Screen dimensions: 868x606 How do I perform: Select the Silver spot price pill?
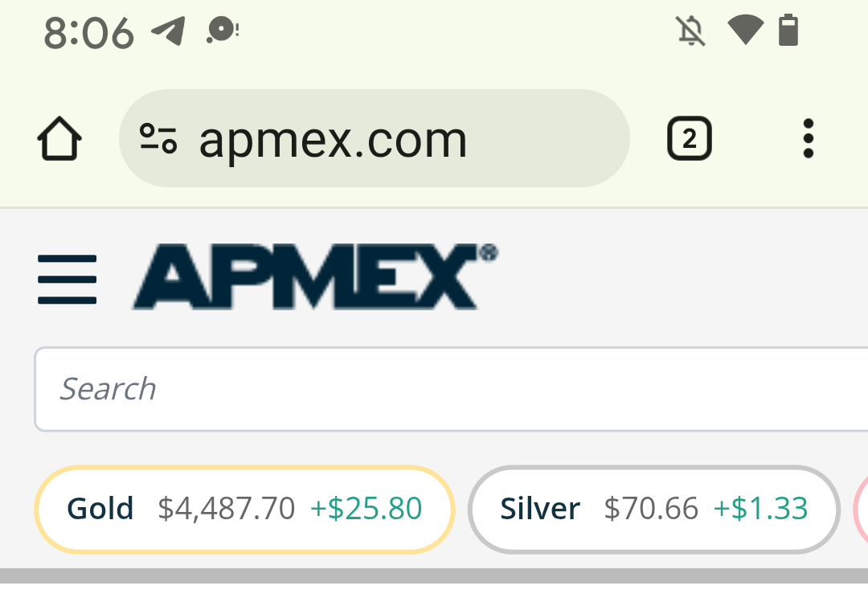click(x=653, y=509)
